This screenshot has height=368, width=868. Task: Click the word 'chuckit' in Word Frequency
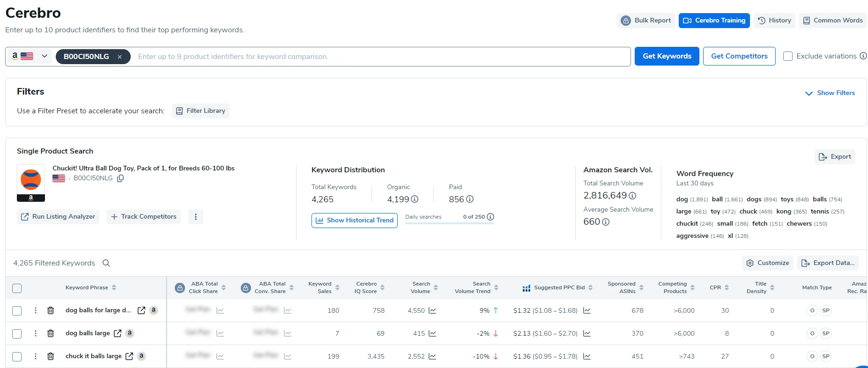coord(687,224)
